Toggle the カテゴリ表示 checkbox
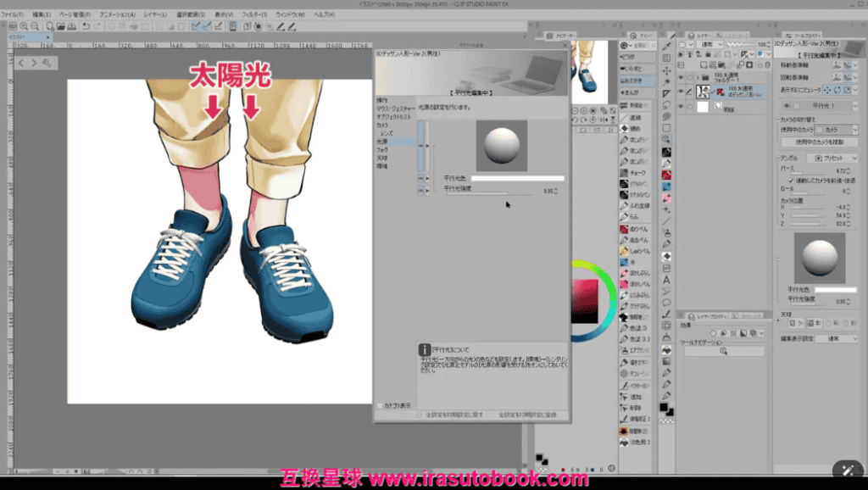868x490 pixels. pos(380,405)
